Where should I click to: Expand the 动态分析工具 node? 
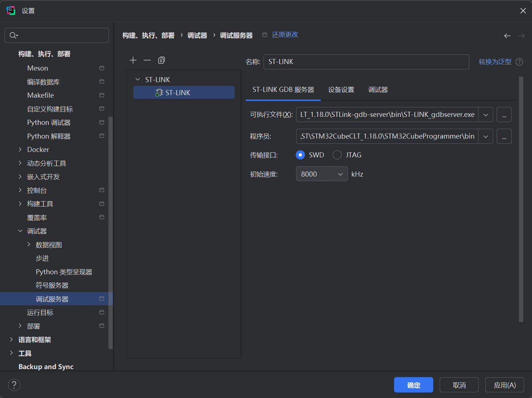(20, 163)
